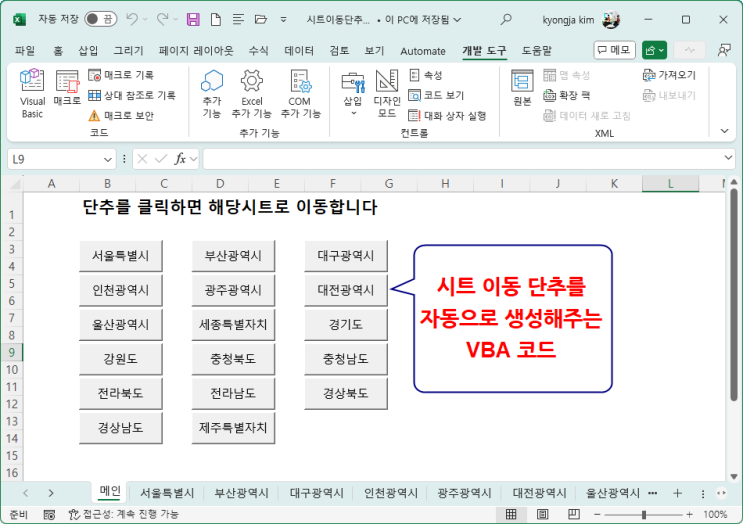
Task: Show hidden sheet tabs with ellipsis
Action: pyautogui.click(x=652, y=493)
